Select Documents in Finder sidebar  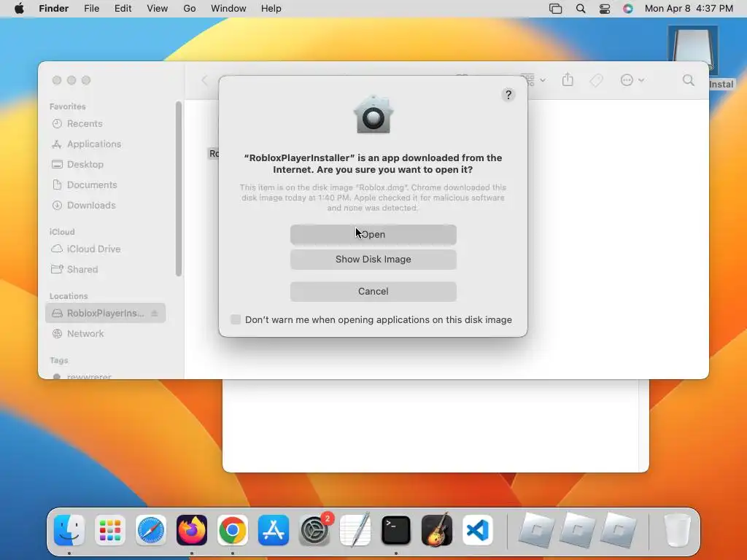coord(85,184)
